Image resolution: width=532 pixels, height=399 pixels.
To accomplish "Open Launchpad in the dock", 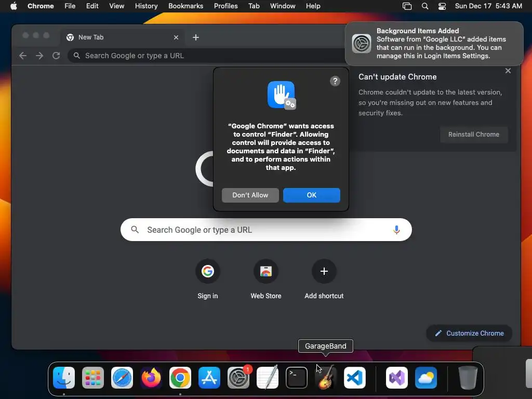I will [93, 378].
